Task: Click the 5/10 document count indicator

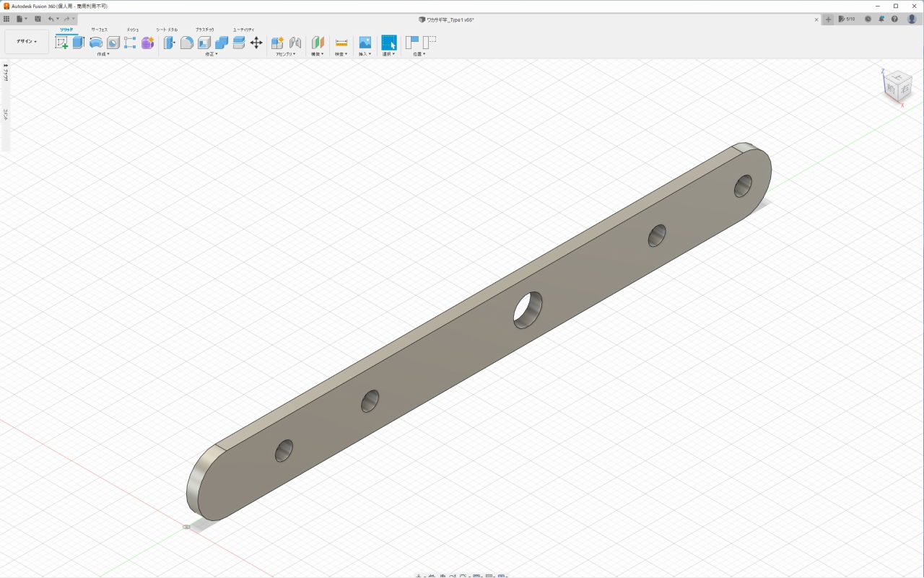Action: point(847,19)
